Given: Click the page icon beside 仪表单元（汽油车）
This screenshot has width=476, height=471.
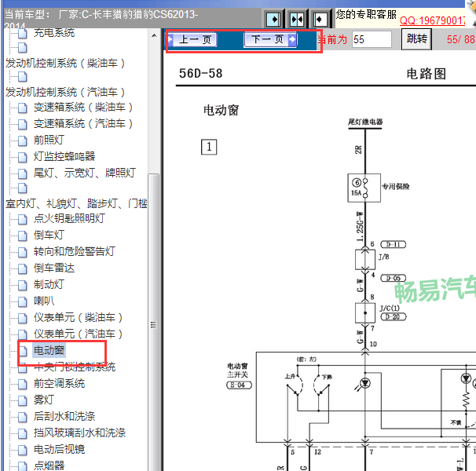Looking at the screenshot, I should [x=23, y=334].
